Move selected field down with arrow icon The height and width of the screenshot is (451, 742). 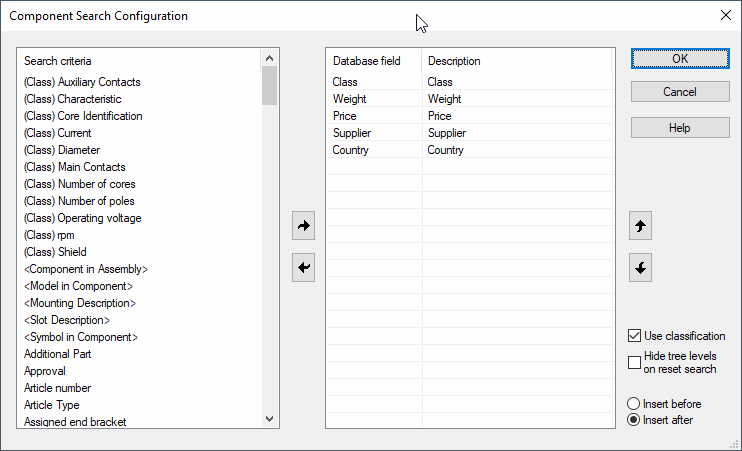(640, 267)
